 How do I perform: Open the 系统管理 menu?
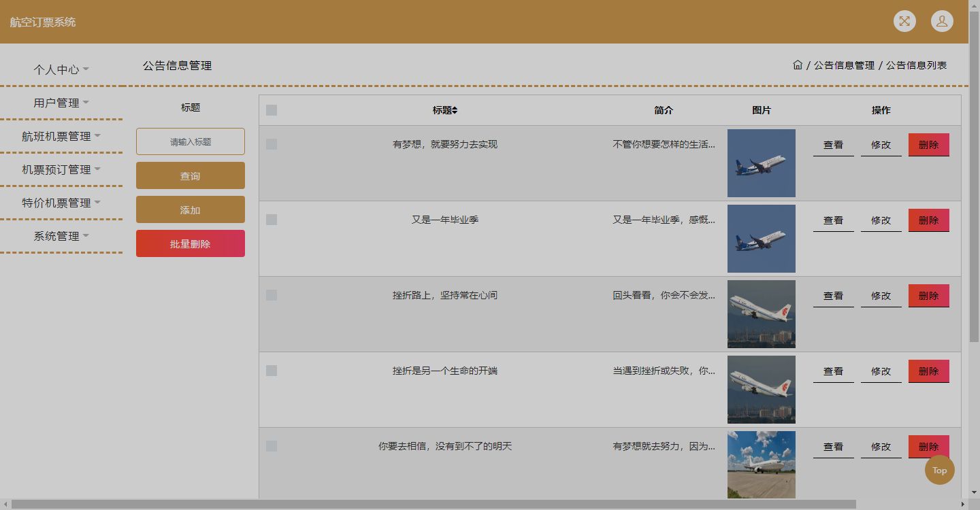(58, 236)
